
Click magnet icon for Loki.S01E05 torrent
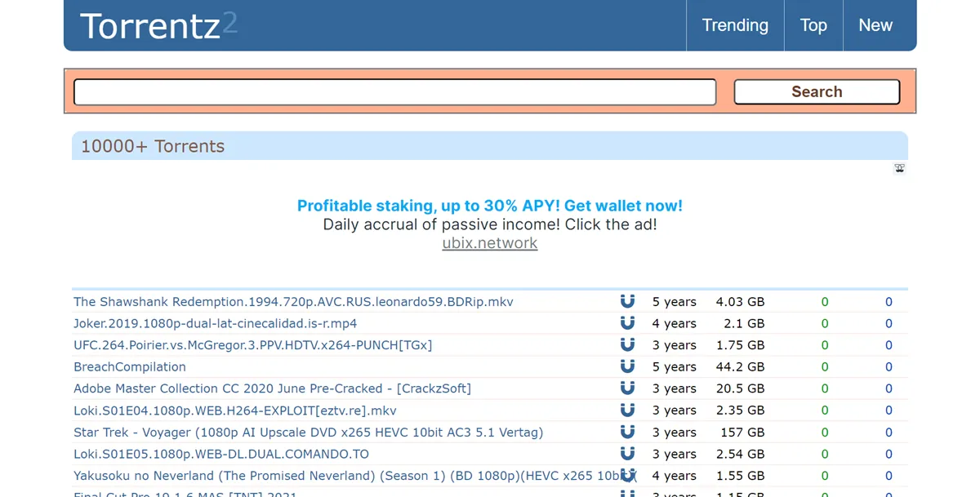627,454
